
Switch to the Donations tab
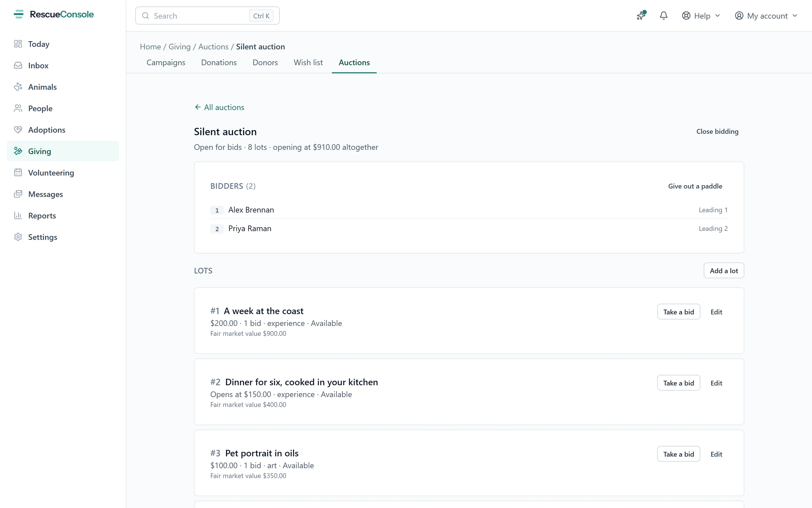(219, 62)
